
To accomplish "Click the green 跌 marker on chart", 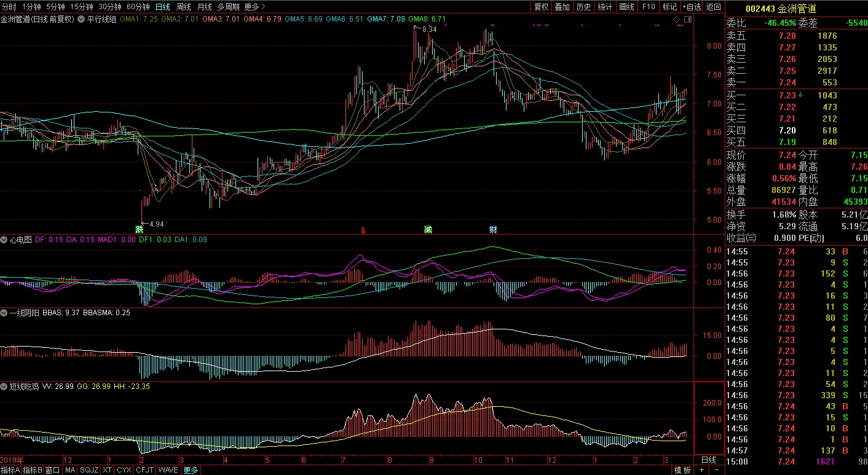I will [139, 229].
